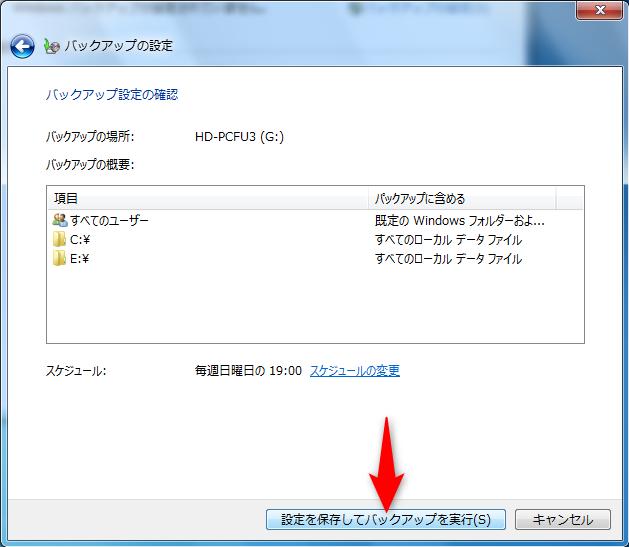Select the すべてのユーザー row

click(315, 220)
